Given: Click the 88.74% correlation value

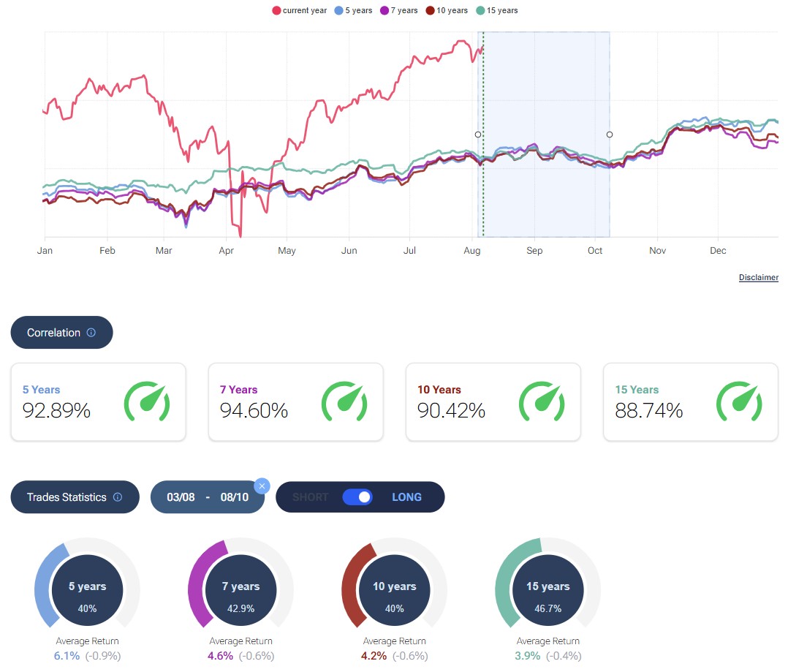Looking at the screenshot, I should pyautogui.click(x=649, y=410).
